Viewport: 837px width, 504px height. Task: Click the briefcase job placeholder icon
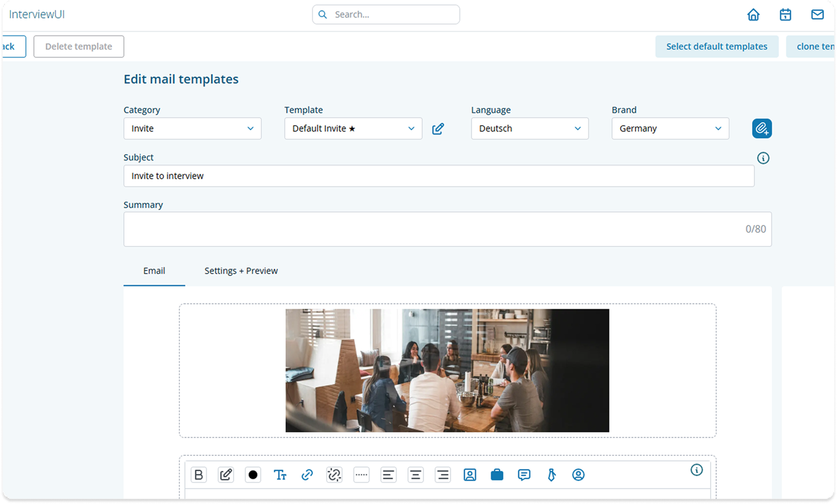click(497, 474)
